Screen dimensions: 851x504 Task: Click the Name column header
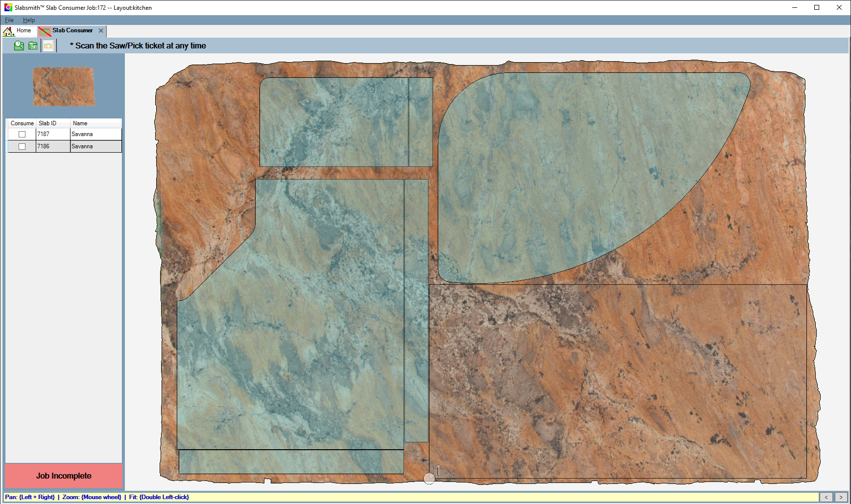[x=96, y=123]
